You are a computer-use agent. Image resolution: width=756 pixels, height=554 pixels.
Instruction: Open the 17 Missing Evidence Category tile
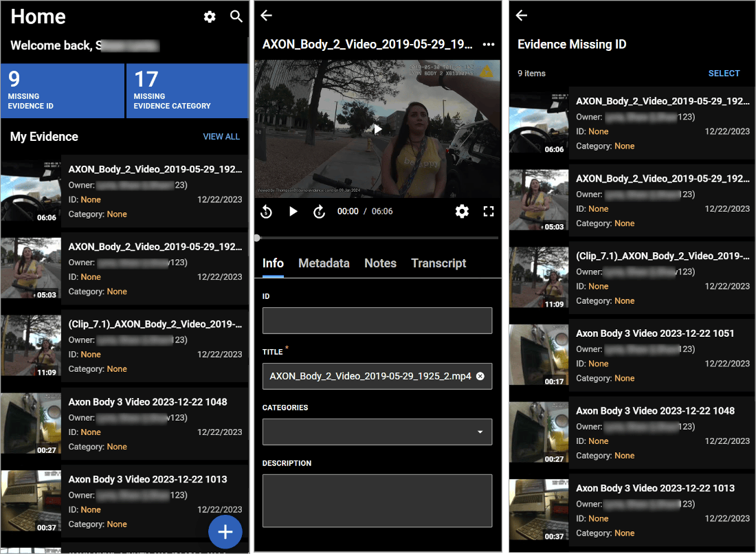(187, 89)
